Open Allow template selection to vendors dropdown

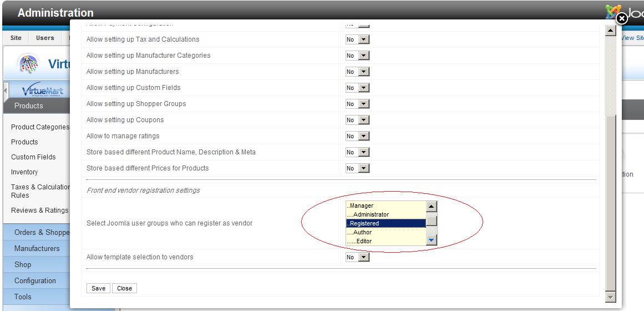357,257
